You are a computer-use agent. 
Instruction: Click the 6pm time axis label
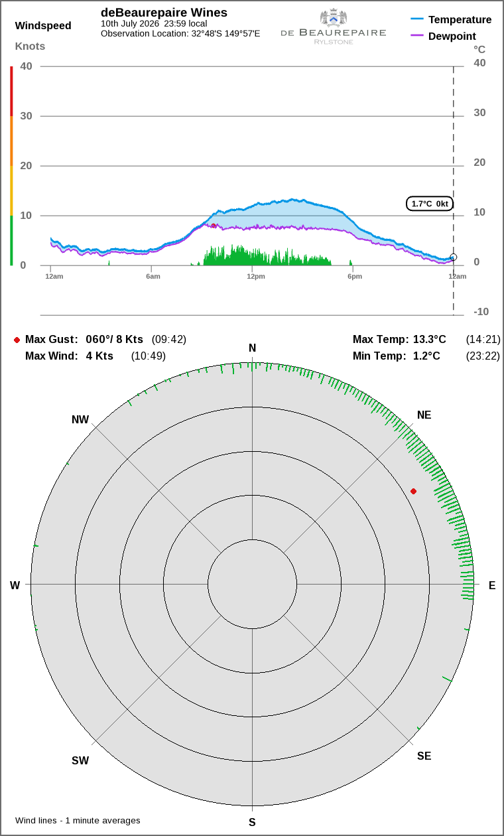click(355, 276)
